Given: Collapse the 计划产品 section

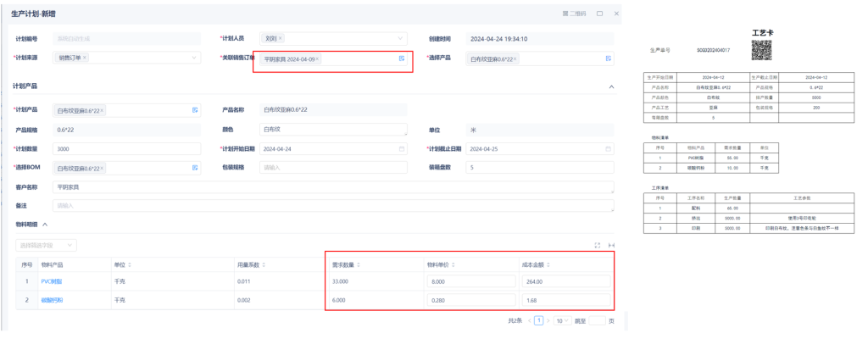Looking at the screenshot, I should (612, 86).
